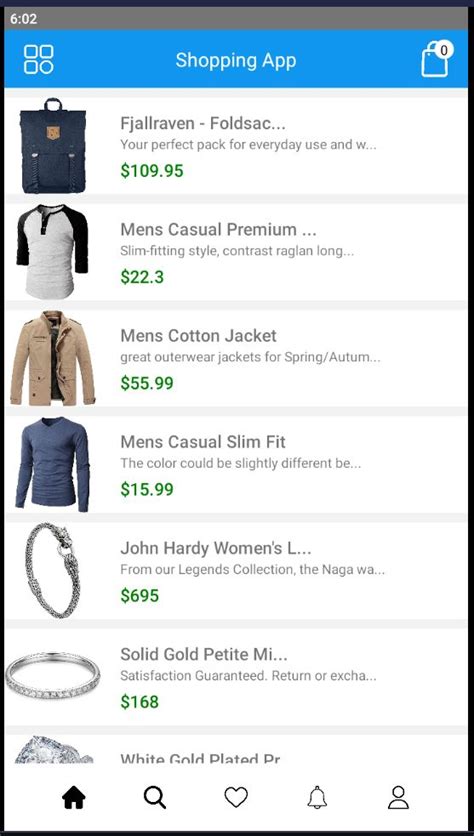
Task: Open the Favorites heart tab
Action: (236, 798)
